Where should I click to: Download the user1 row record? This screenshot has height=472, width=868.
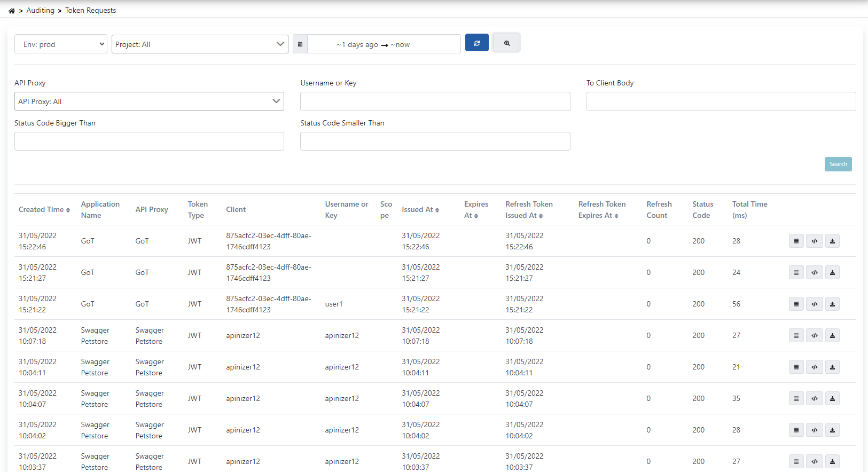832,304
